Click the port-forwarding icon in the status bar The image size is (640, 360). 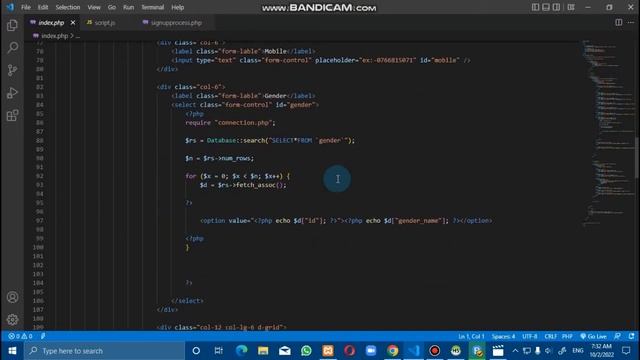43,336
